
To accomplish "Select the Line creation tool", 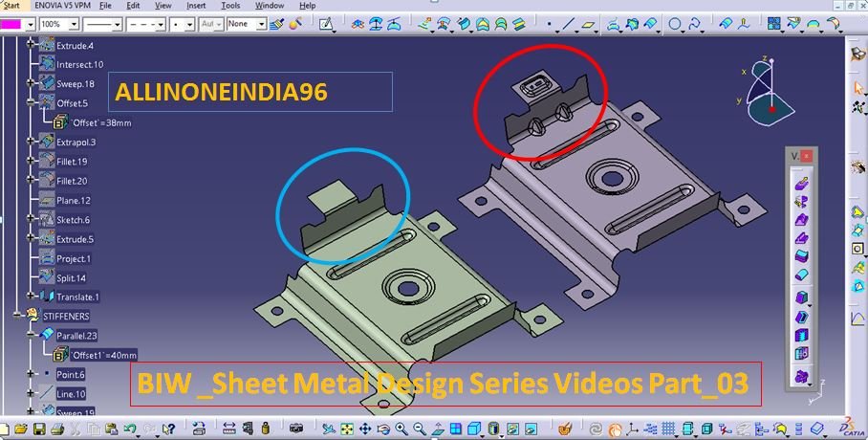I will point(569,24).
